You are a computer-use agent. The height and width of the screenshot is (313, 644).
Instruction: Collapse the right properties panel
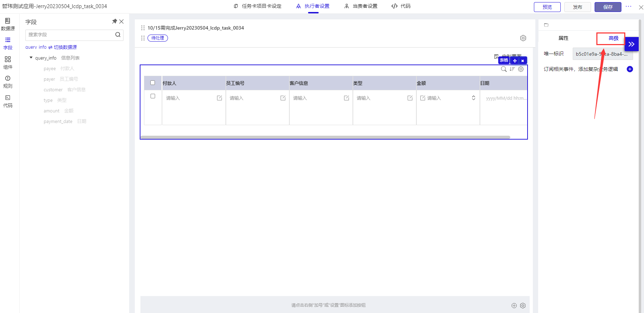point(631,44)
